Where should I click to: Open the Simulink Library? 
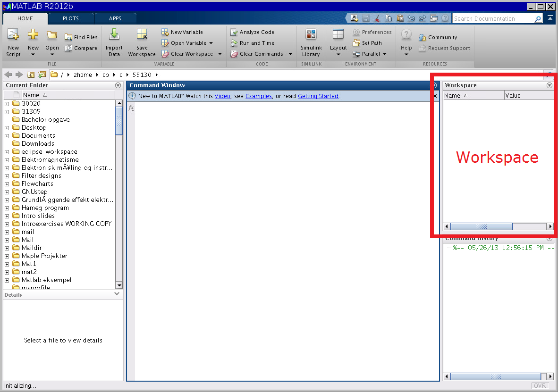[x=311, y=42]
